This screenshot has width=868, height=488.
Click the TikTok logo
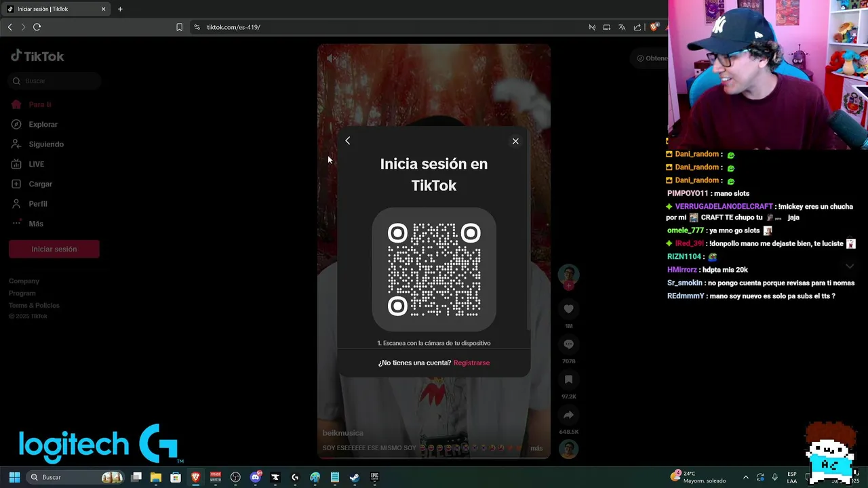(37, 56)
